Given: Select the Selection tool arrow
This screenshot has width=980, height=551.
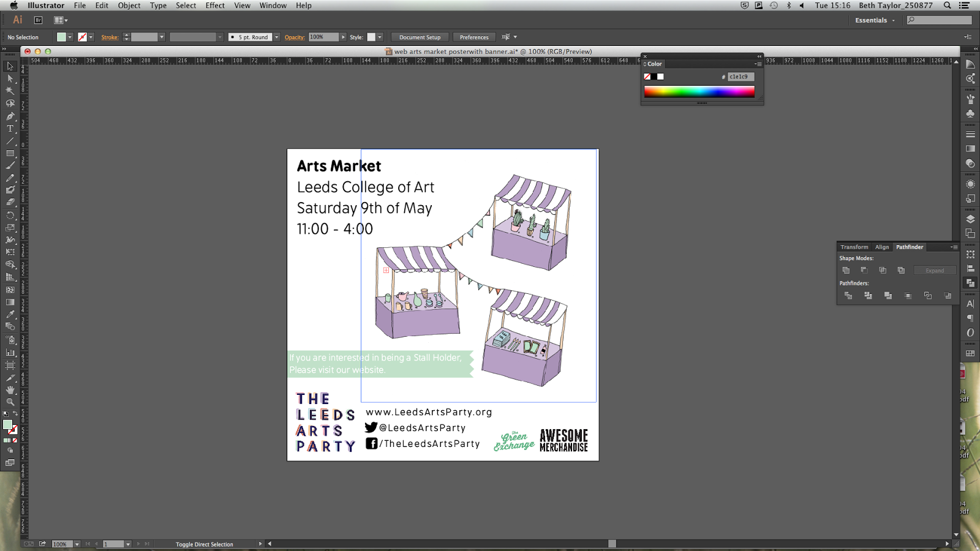Looking at the screenshot, I should [10, 66].
